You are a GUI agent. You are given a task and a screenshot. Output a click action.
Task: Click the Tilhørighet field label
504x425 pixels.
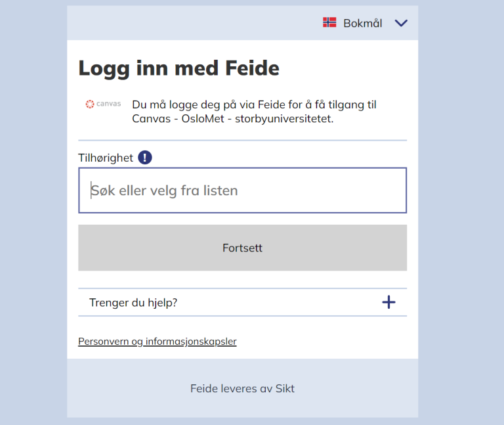[106, 158]
